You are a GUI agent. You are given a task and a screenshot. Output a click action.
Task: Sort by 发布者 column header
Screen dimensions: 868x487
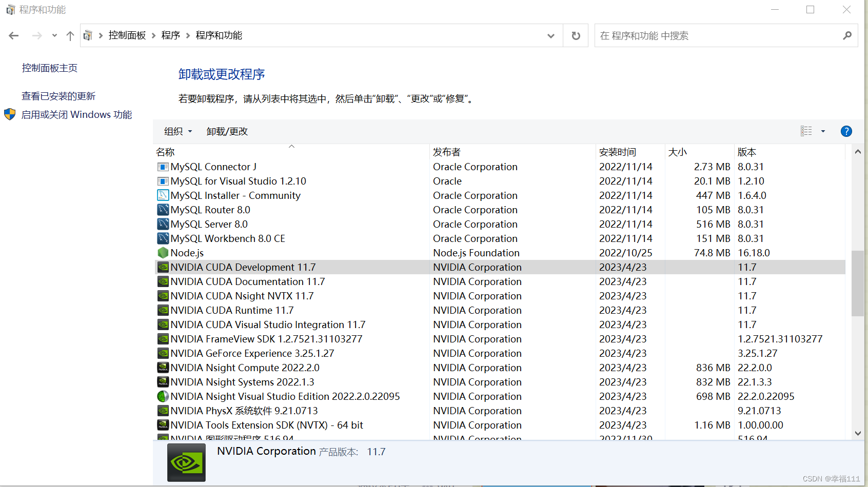click(x=512, y=152)
